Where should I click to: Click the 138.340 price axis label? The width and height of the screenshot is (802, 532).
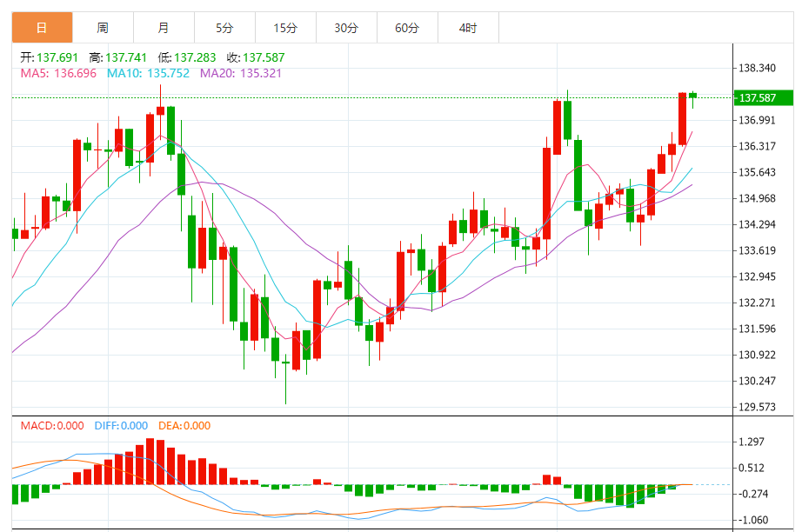tap(757, 68)
